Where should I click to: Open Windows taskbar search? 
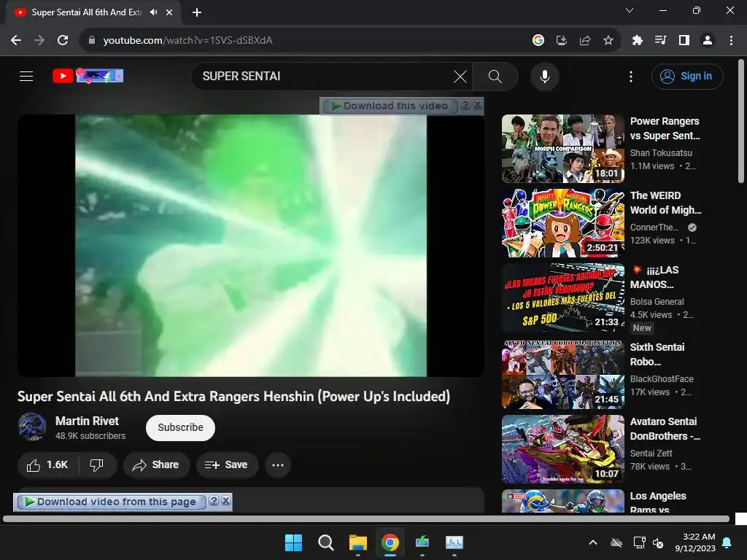[326, 542]
